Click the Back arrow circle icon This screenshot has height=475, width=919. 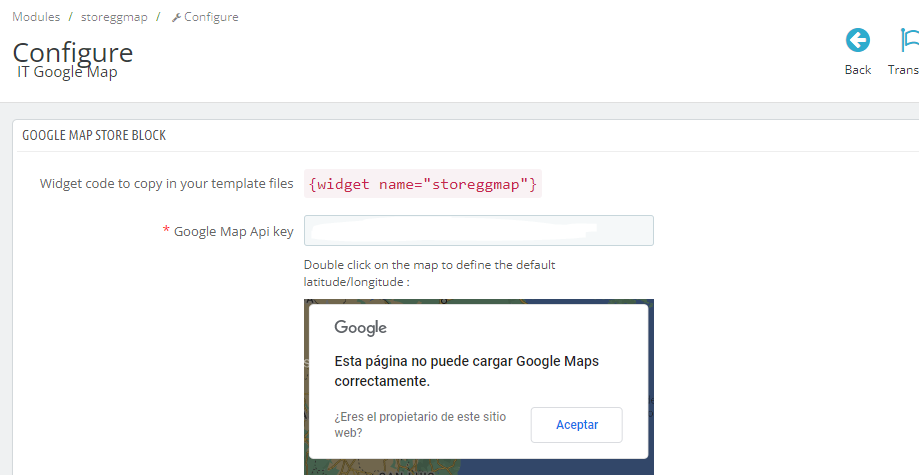click(858, 40)
